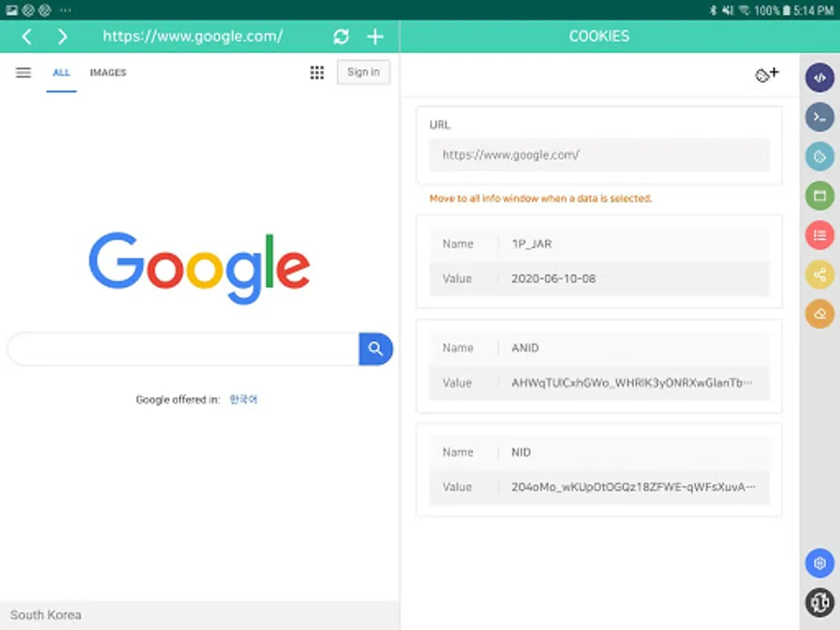
Task: Reload the page with the refresh icon
Action: (342, 36)
